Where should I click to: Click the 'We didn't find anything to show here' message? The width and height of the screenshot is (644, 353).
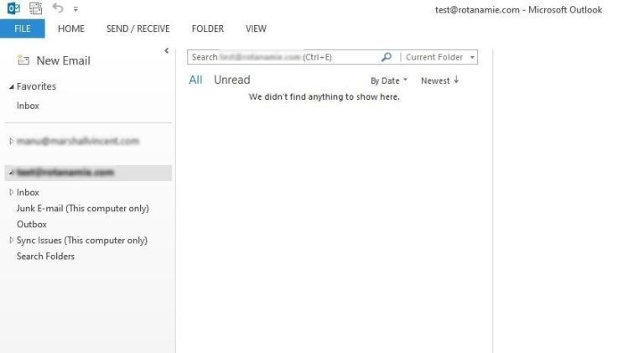pos(324,97)
